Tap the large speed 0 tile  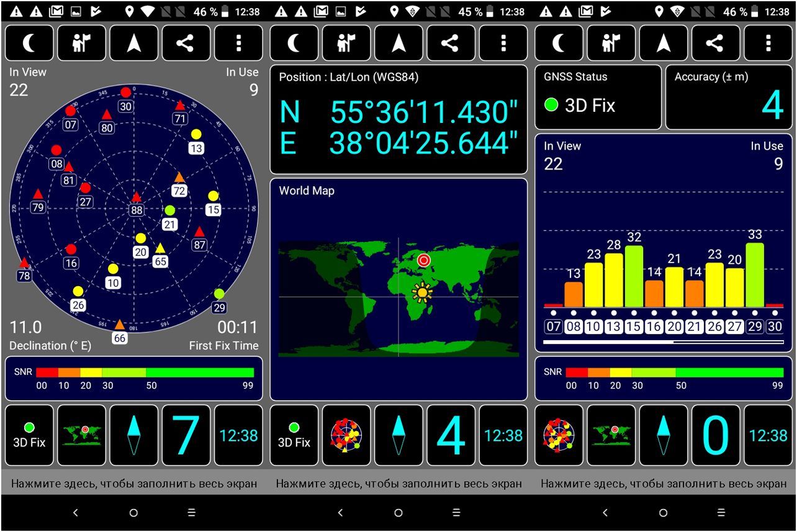click(716, 435)
